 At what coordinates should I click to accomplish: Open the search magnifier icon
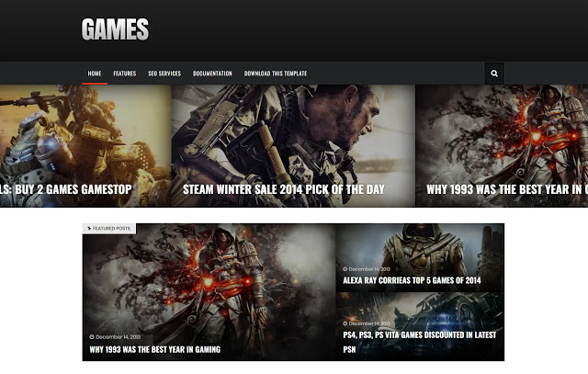click(494, 74)
